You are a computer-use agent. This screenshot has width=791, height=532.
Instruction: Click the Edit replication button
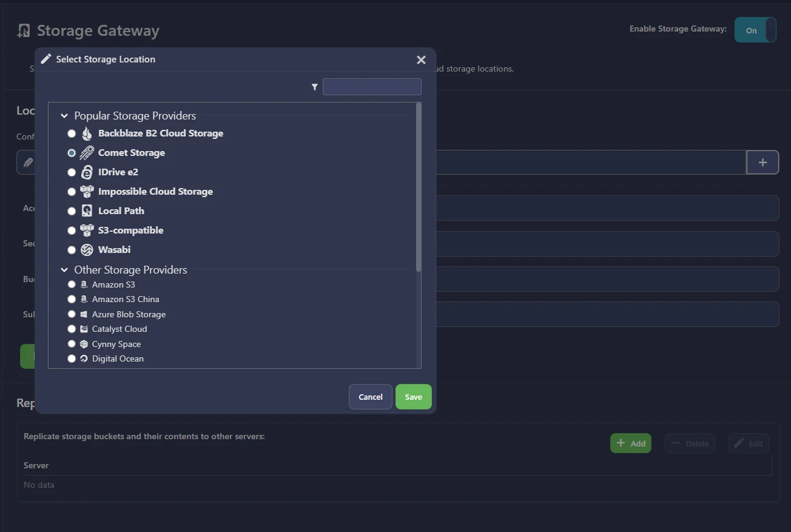click(x=749, y=443)
